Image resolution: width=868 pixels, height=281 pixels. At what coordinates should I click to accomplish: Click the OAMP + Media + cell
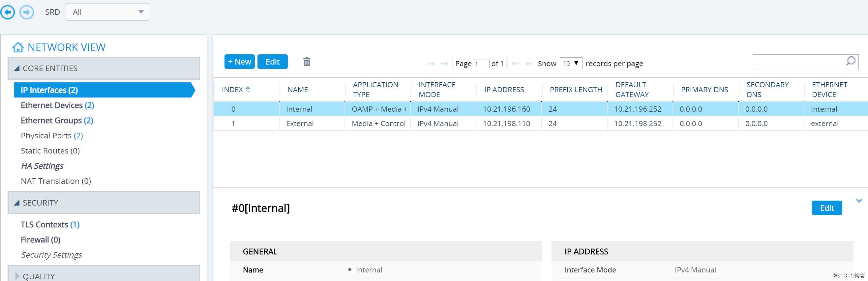(377, 109)
